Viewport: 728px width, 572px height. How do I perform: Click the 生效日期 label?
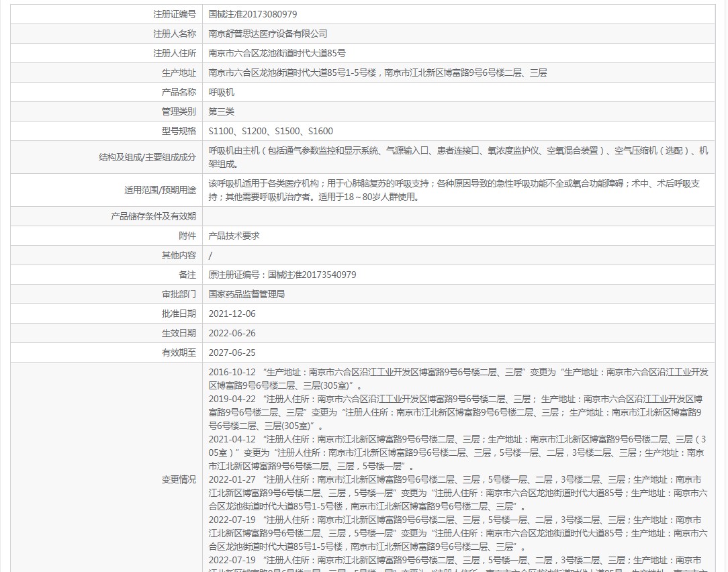click(x=179, y=334)
